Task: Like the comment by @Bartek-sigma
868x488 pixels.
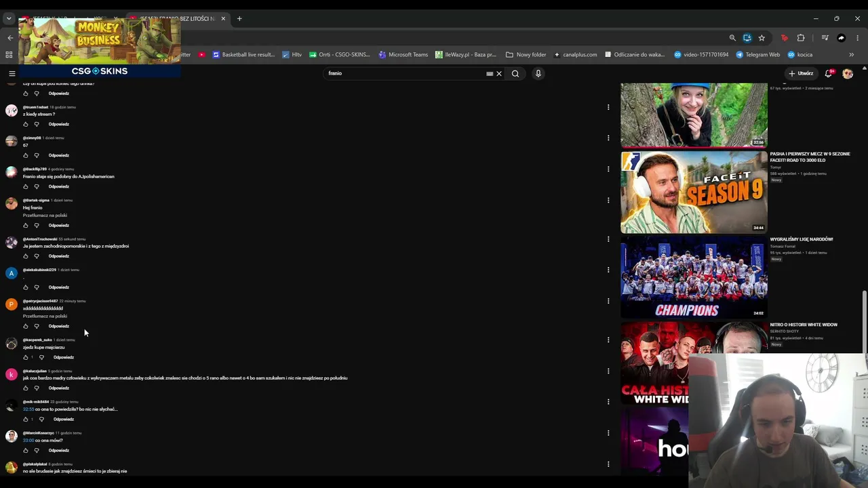Action: coord(26,225)
